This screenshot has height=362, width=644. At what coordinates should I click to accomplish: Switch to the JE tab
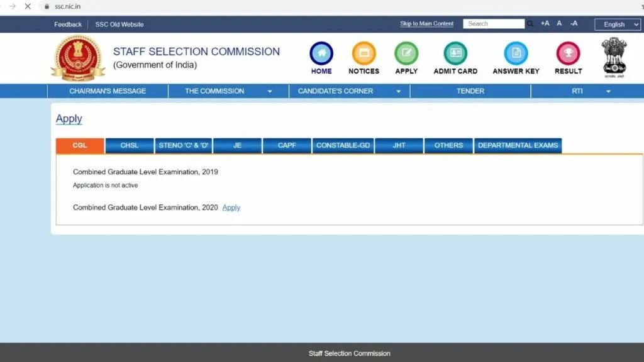pos(237,145)
